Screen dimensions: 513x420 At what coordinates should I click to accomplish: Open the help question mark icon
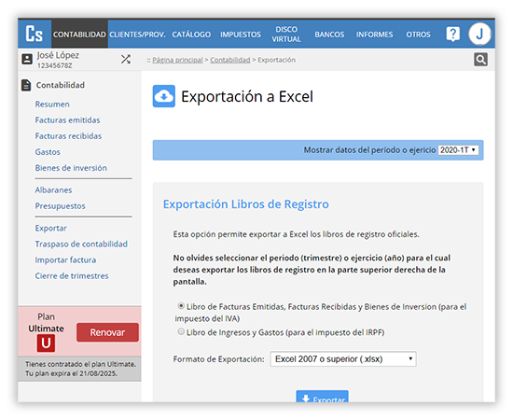pos(453,34)
